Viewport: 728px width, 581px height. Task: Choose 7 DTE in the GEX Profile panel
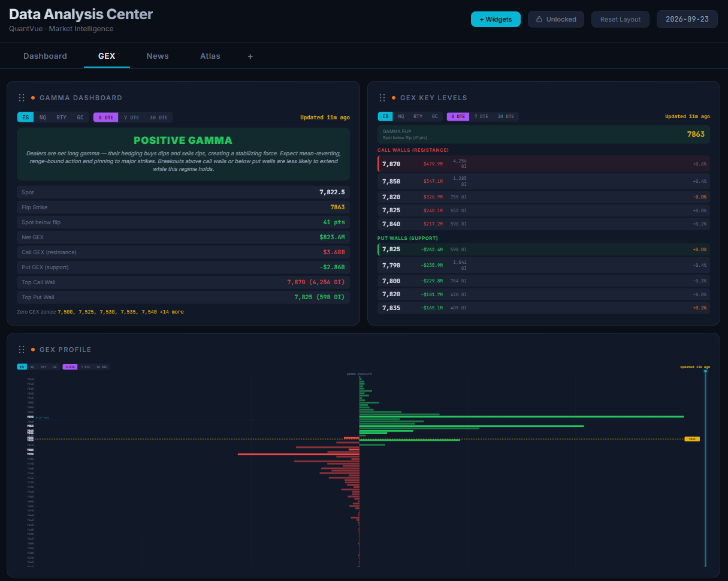pyautogui.click(x=86, y=367)
